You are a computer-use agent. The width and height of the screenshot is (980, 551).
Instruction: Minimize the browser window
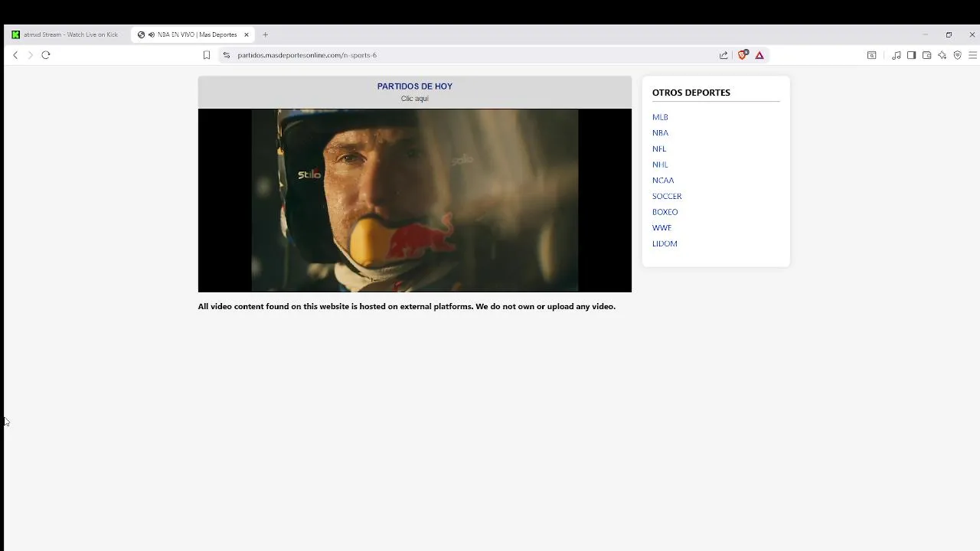pyautogui.click(x=925, y=34)
